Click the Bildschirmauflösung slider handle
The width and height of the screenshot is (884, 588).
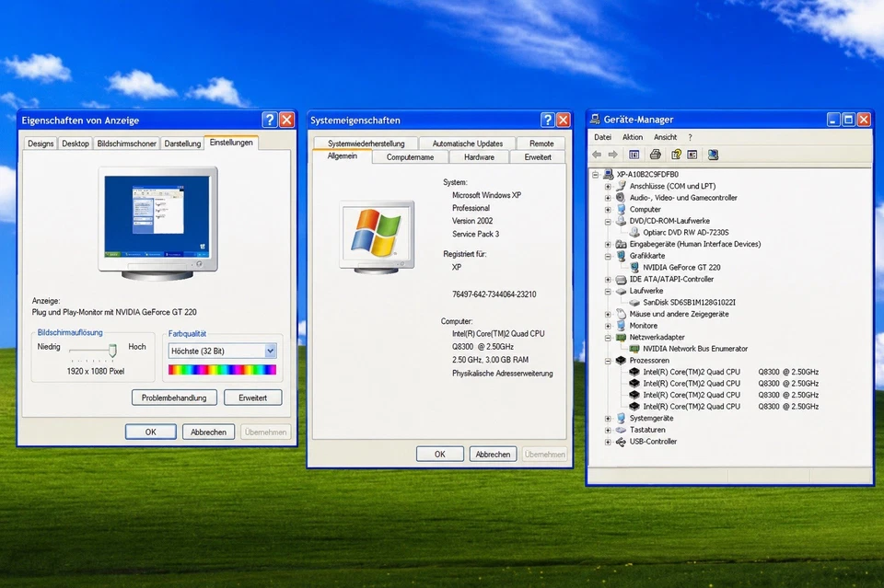coord(112,351)
